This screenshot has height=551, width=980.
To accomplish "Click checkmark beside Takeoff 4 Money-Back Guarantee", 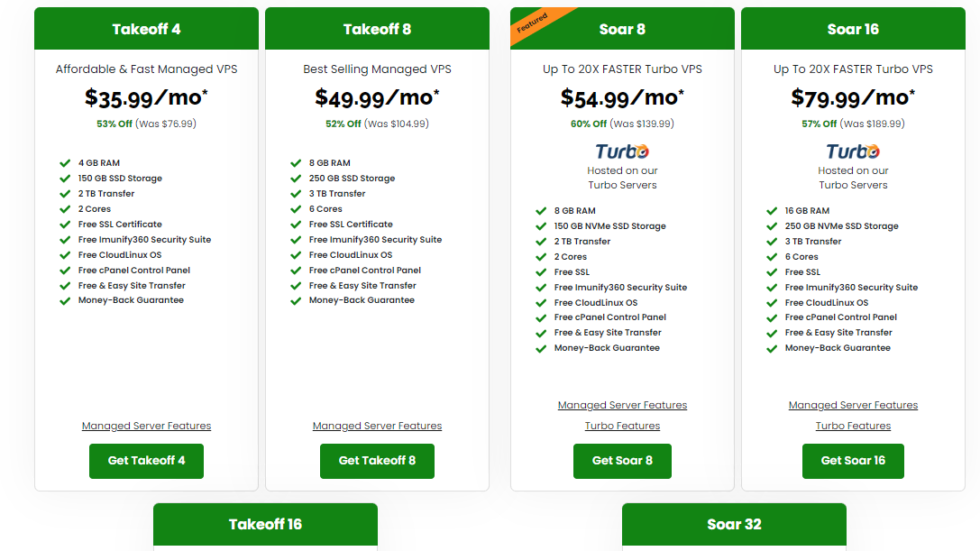I will point(65,301).
